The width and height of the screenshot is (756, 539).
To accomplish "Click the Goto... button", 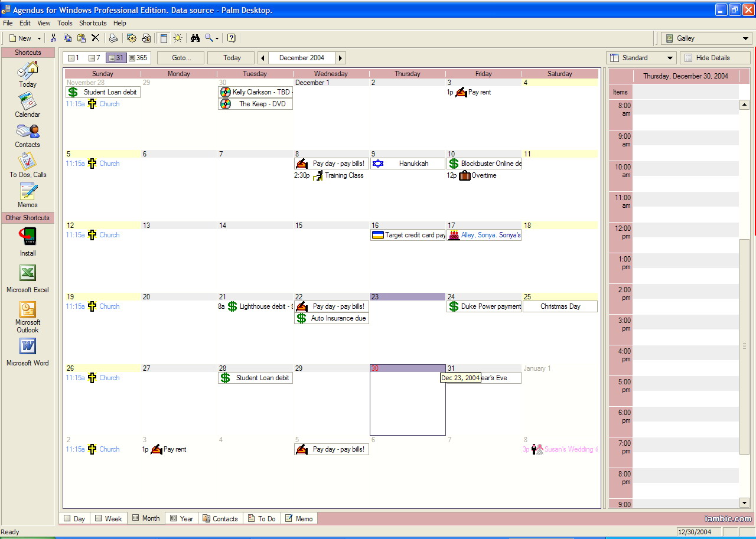I will 181,57.
